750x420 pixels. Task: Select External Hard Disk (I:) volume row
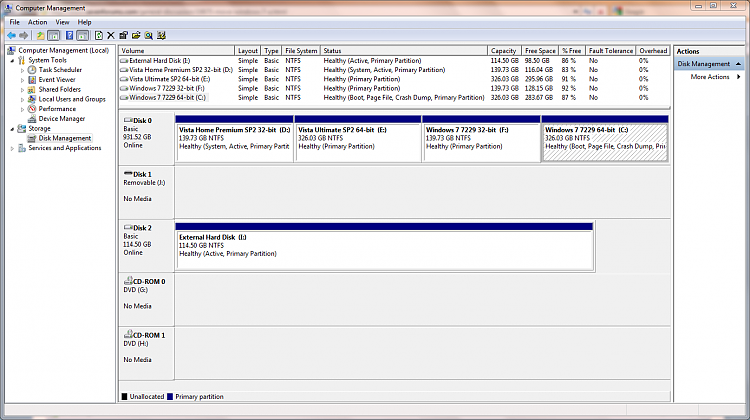[x=394, y=61]
